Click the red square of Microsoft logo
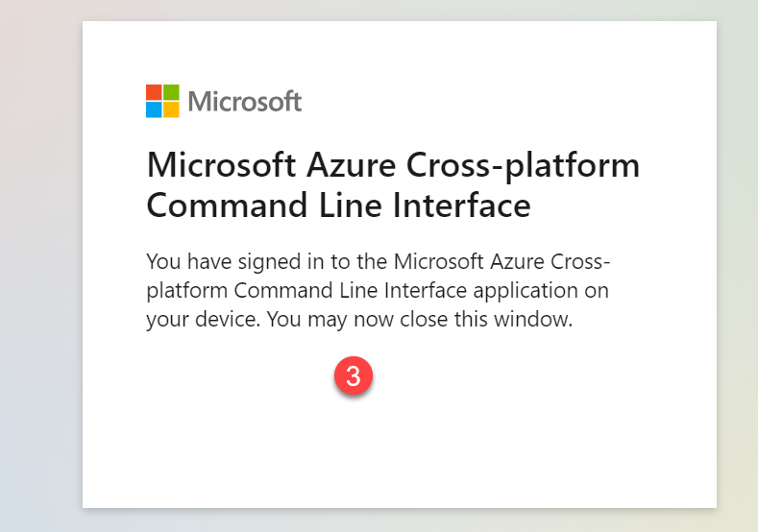This screenshot has height=532, width=758. coord(154,92)
